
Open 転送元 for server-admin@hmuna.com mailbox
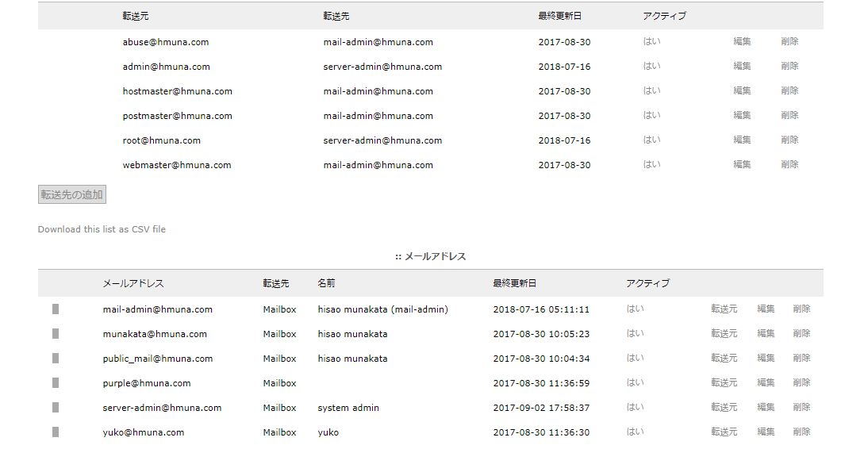(x=724, y=408)
